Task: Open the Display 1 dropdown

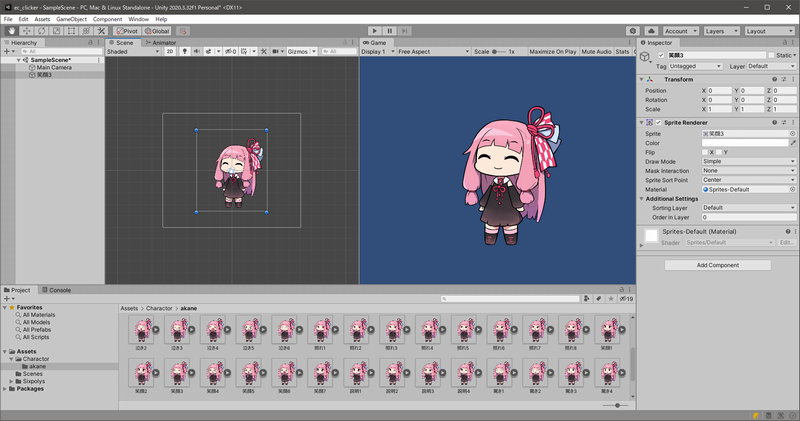Action: [378, 52]
